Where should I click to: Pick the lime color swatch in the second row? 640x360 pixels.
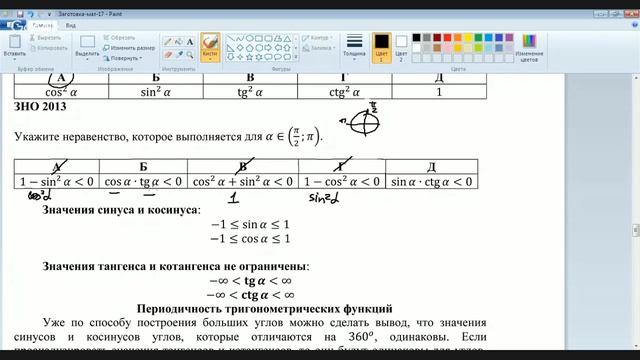click(x=478, y=48)
